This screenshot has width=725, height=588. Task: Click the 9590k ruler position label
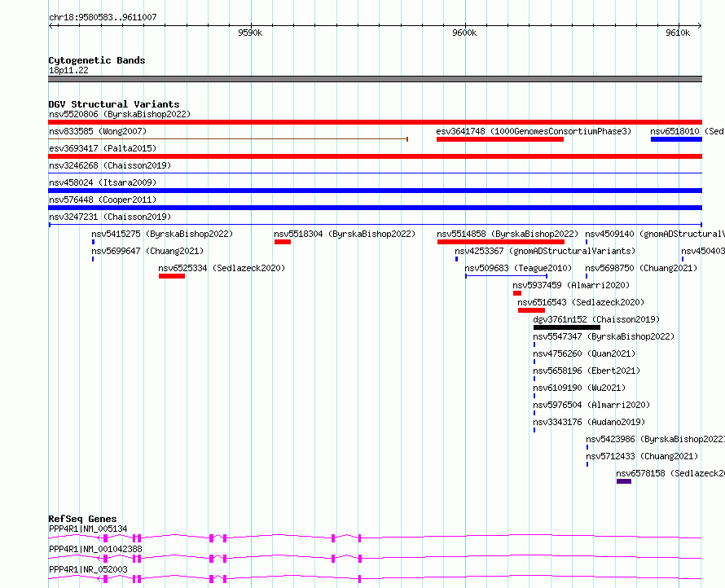tap(250, 33)
